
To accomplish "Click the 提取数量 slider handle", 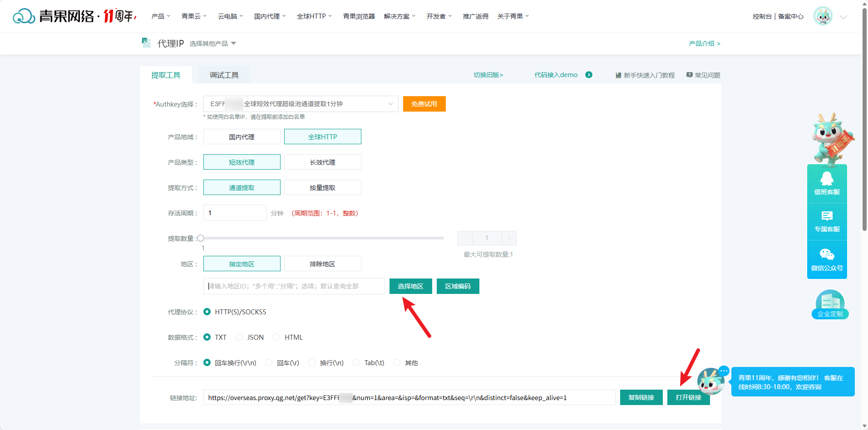I will pyautogui.click(x=201, y=238).
